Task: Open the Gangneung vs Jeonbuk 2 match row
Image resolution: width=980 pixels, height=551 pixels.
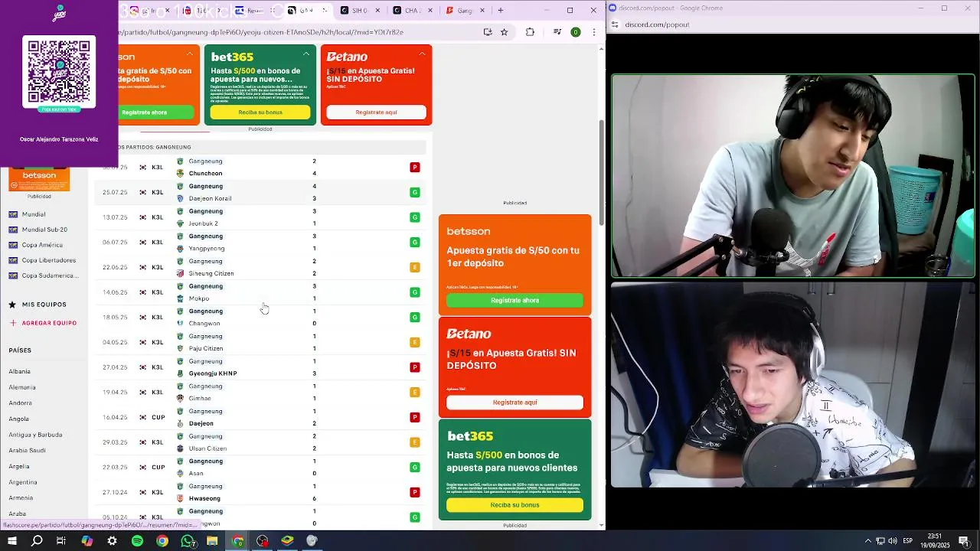Action: tap(260, 217)
